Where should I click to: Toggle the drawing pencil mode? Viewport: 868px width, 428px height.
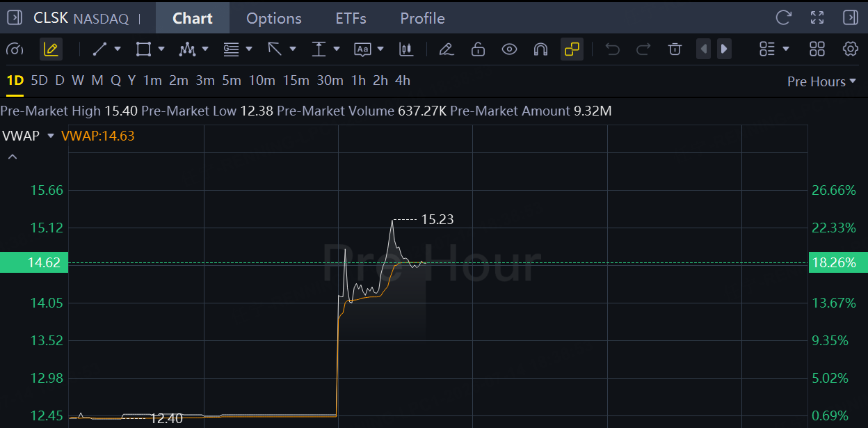[x=50, y=49]
